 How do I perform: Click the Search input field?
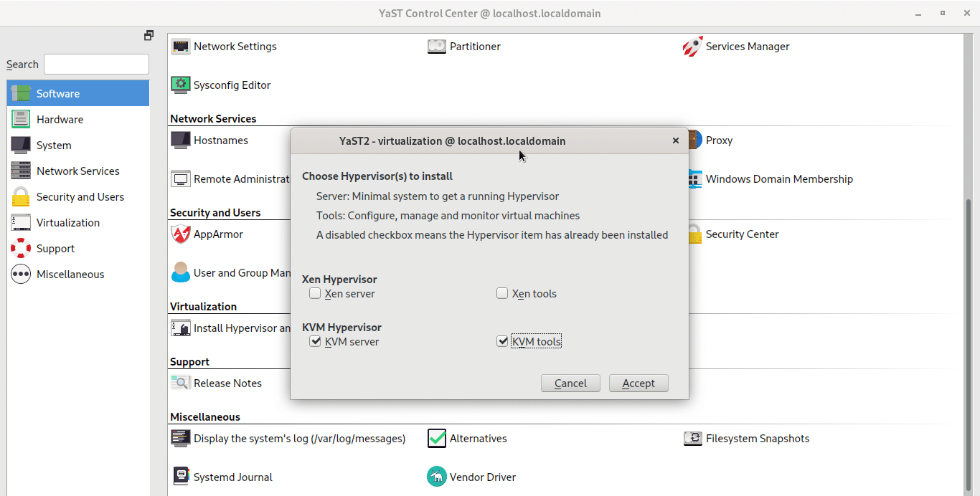[96, 65]
